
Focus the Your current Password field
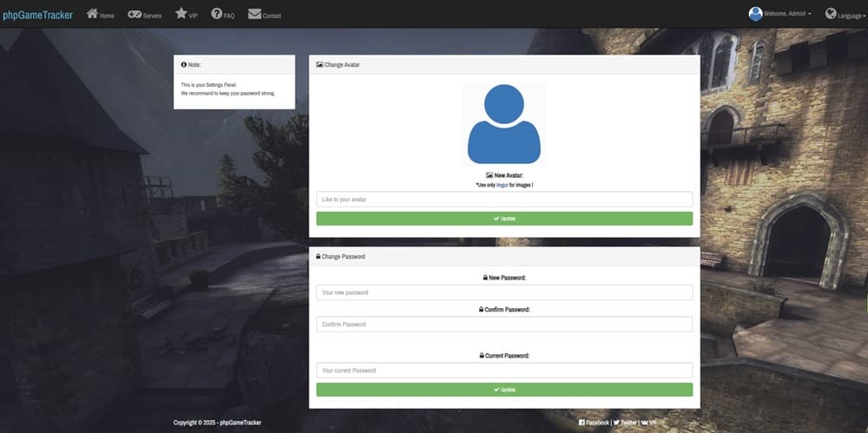coord(504,371)
